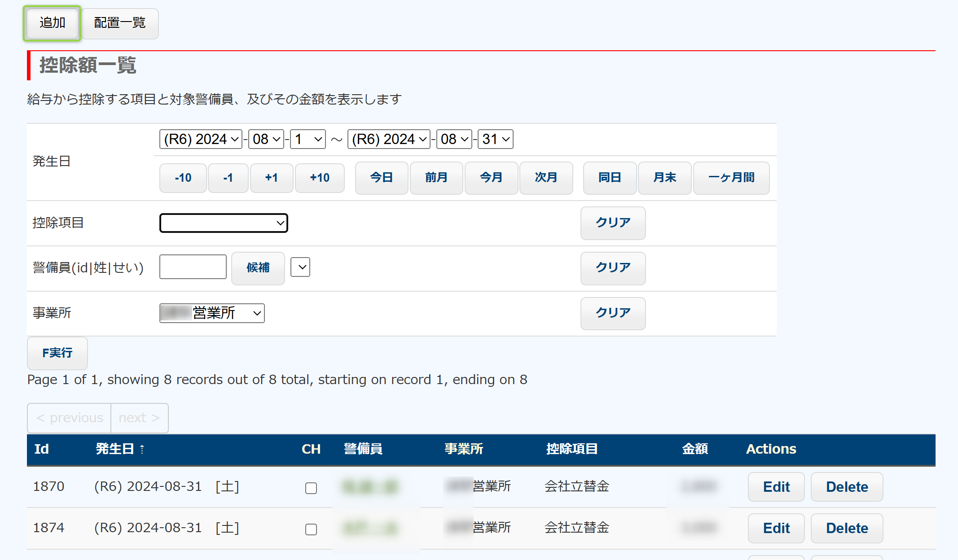Image resolution: width=958 pixels, height=560 pixels.
Task: Select the 月末 date button
Action: click(x=664, y=178)
